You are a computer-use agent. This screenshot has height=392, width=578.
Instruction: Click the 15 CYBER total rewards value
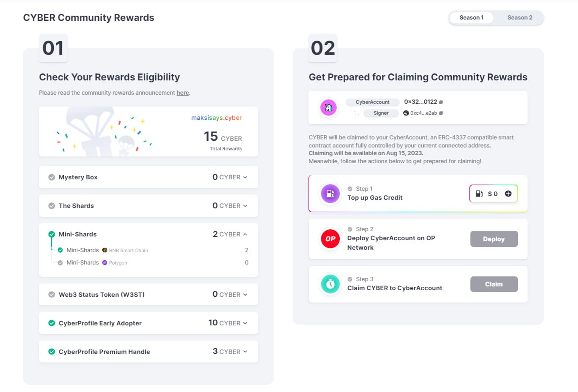223,137
